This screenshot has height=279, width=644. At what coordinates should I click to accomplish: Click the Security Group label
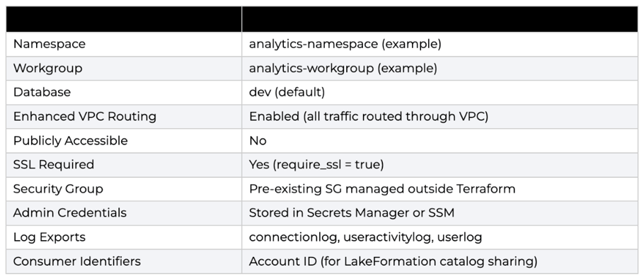[x=58, y=188]
